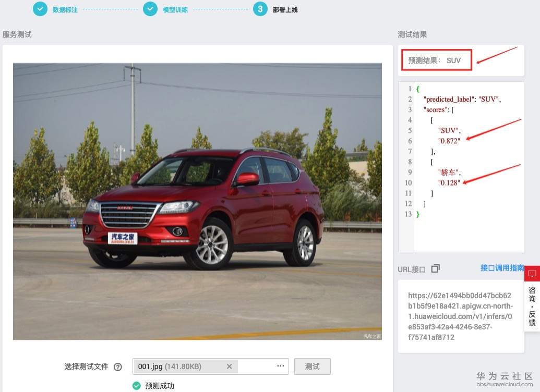Copy the URL with the copy icon

click(x=436, y=268)
